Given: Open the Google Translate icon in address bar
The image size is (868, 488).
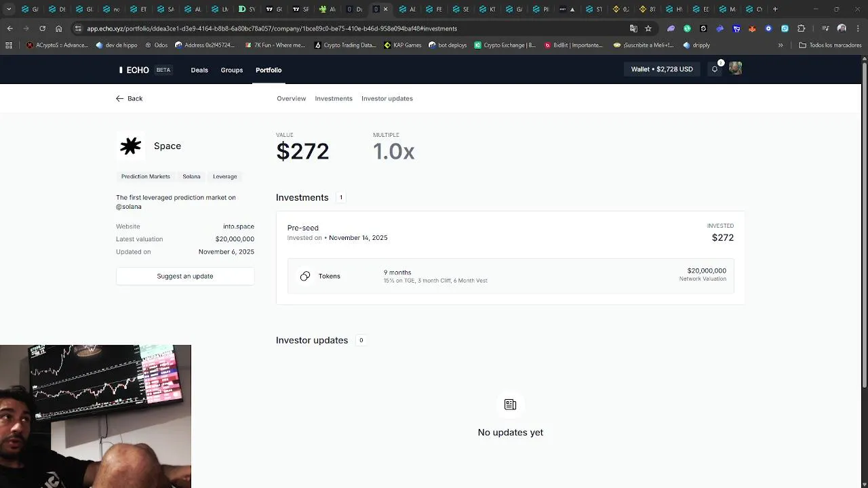Looking at the screenshot, I should 633,28.
